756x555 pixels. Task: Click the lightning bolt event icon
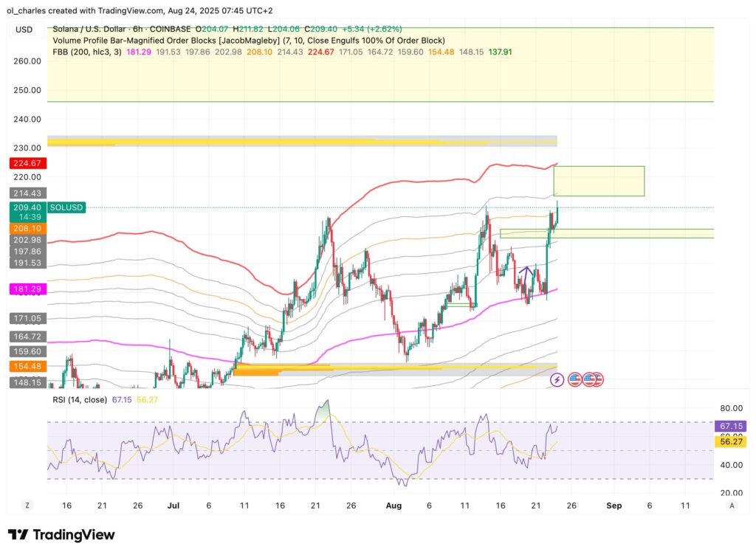(557, 379)
